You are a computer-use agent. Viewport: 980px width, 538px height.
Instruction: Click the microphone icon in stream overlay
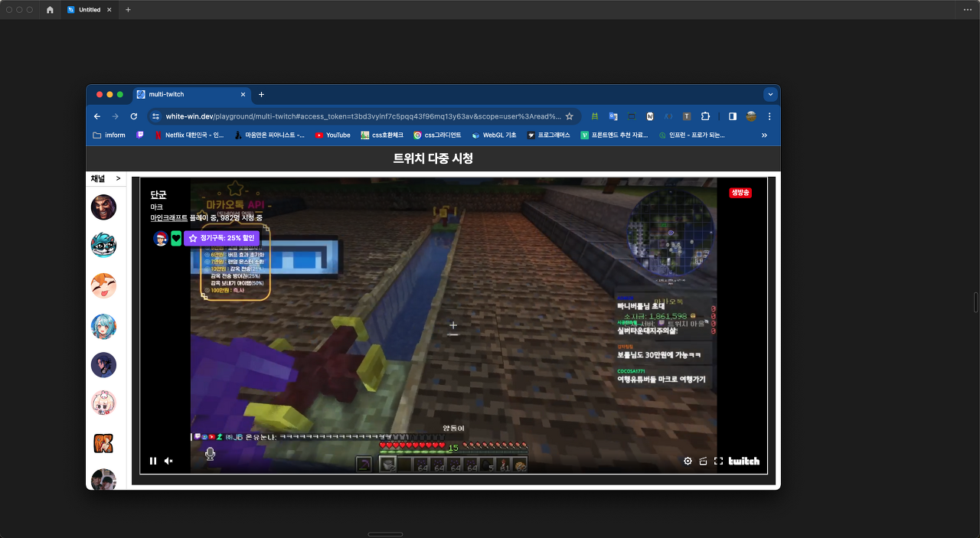[210, 453]
